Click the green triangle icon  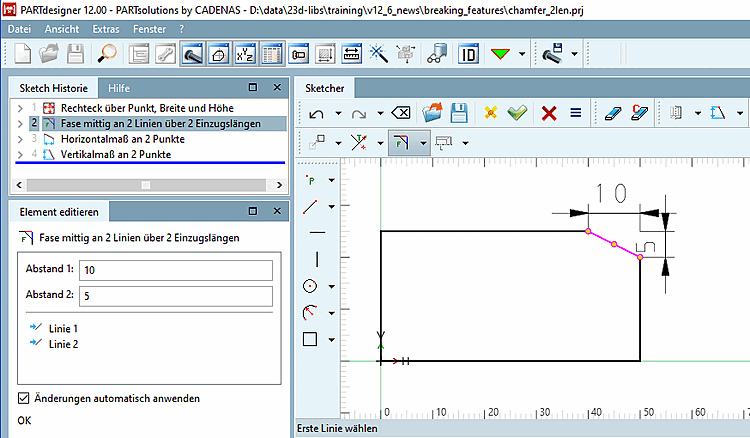[500, 54]
